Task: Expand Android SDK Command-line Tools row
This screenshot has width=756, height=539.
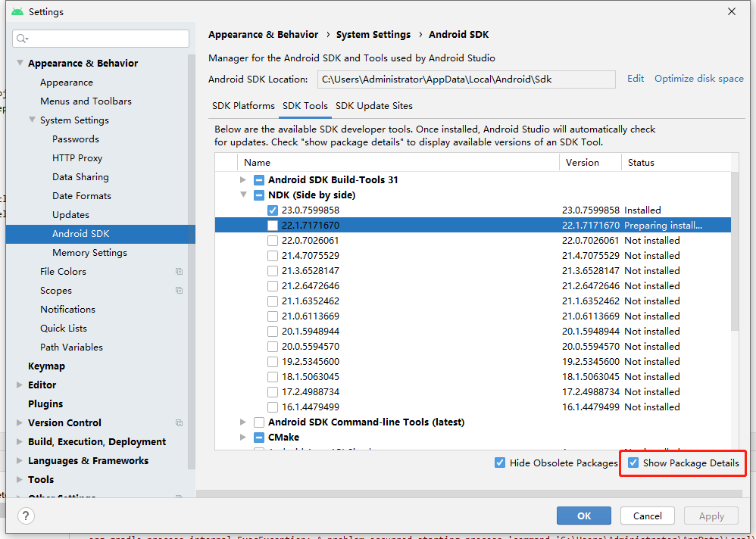Action: point(243,422)
